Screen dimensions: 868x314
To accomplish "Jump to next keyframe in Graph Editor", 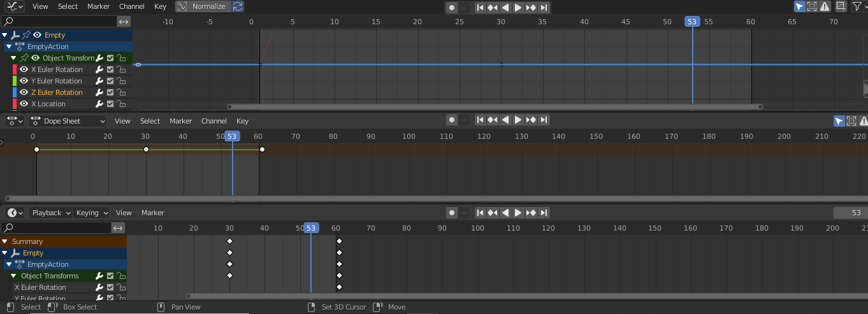I will point(531,8).
